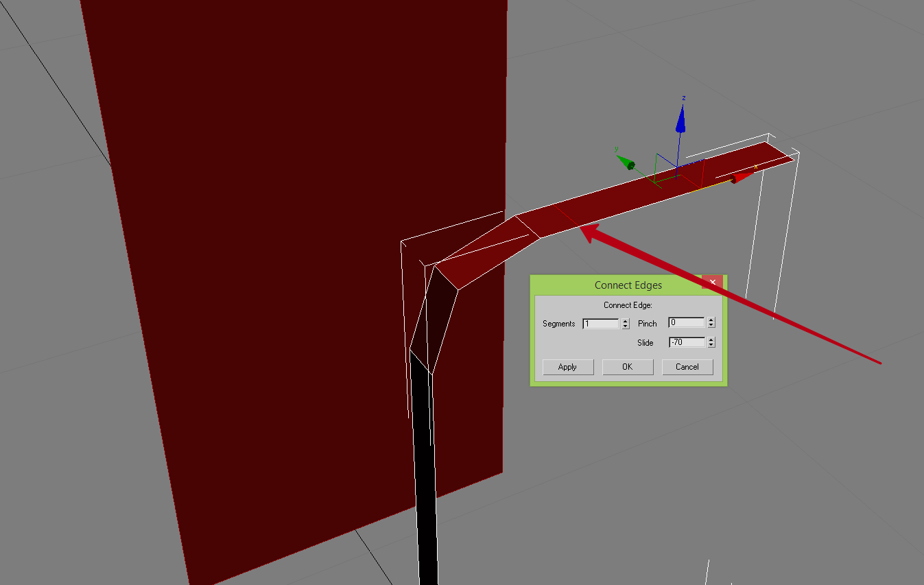This screenshot has width=924, height=585.
Task: Select the blue Z axis gizmo arrow
Action: click(x=680, y=119)
